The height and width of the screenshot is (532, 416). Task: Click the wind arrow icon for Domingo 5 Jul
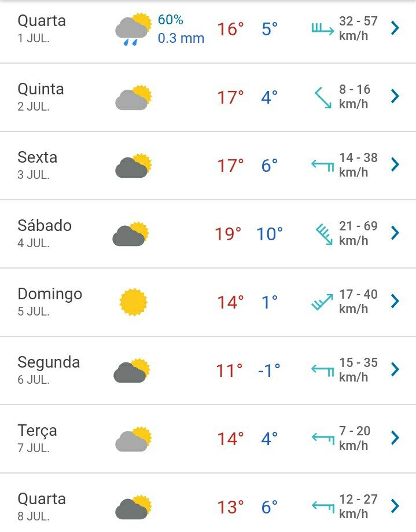click(x=322, y=302)
